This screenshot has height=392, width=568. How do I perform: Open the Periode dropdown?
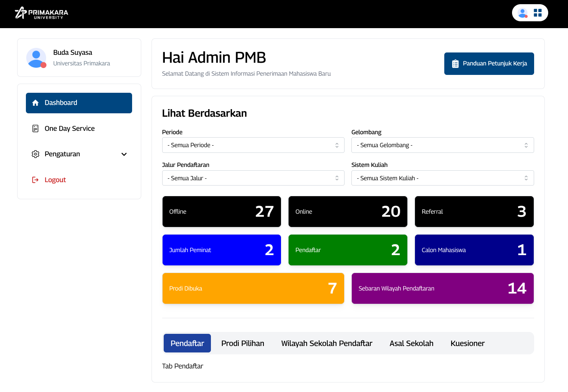[x=253, y=145]
